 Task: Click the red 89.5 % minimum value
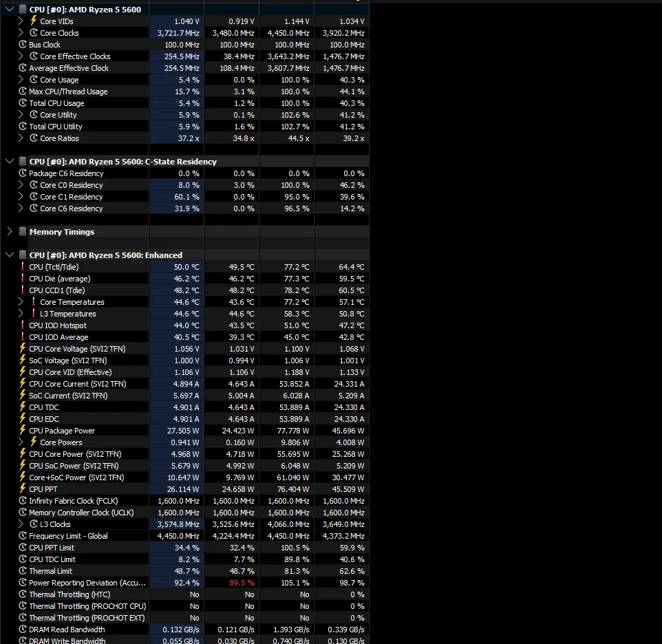click(x=242, y=582)
